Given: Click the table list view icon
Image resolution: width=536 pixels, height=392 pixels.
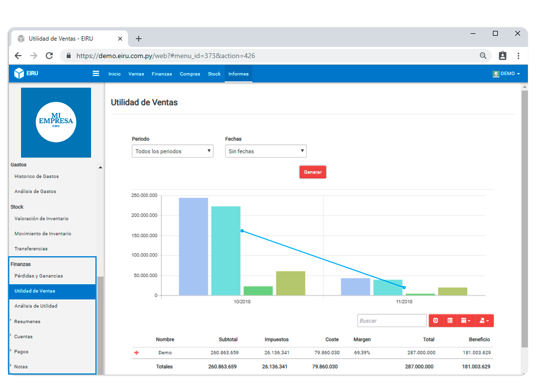Looking at the screenshot, I should pos(450,320).
